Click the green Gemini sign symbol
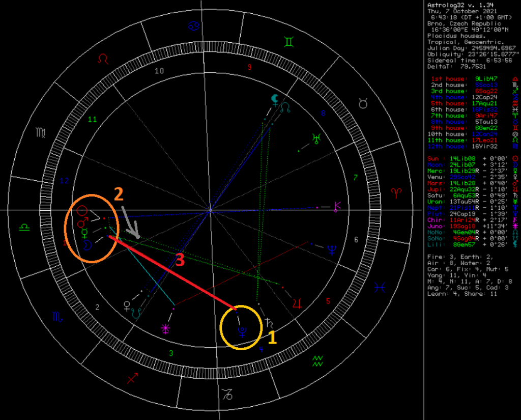521x420 pixels. click(x=289, y=42)
